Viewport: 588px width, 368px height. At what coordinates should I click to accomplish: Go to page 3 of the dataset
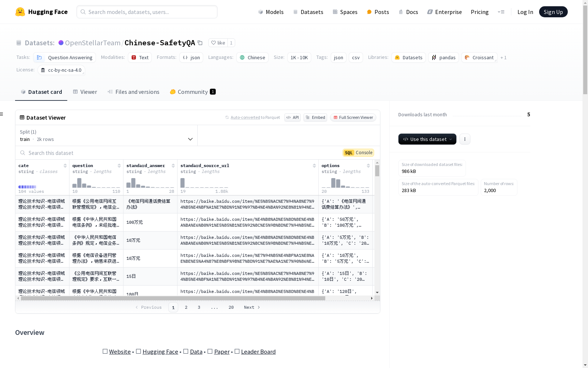point(199,307)
